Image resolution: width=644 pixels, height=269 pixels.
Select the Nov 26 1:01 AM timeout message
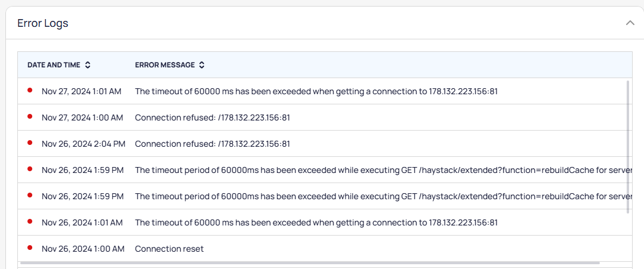click(x=316, y=222)
